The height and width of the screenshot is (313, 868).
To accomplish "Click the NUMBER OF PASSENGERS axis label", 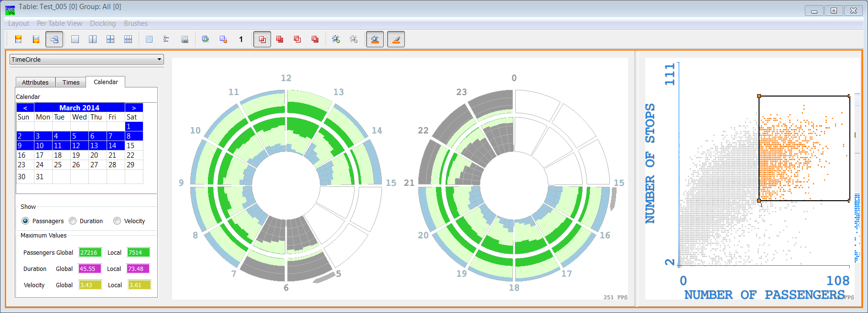I will click(x=764, y=295).
